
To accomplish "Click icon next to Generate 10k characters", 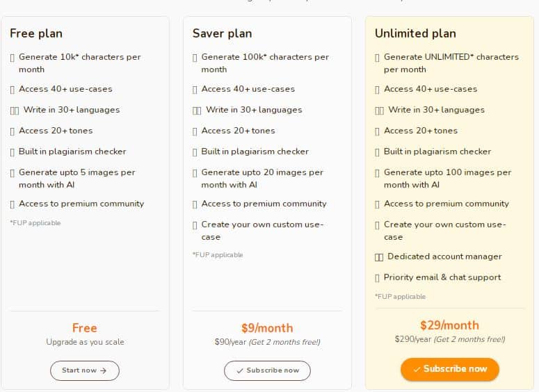I will coord(13,58).
